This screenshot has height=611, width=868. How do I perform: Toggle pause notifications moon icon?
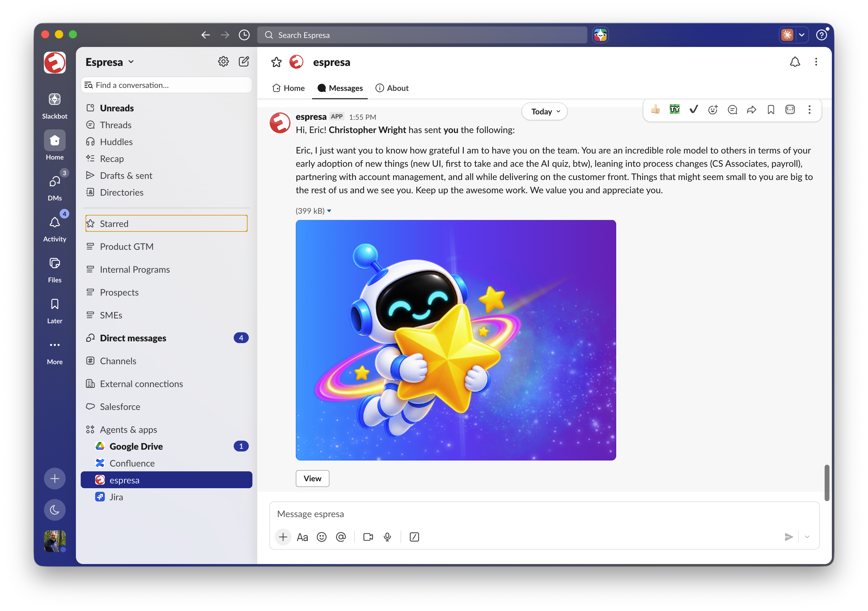point(55,510)
